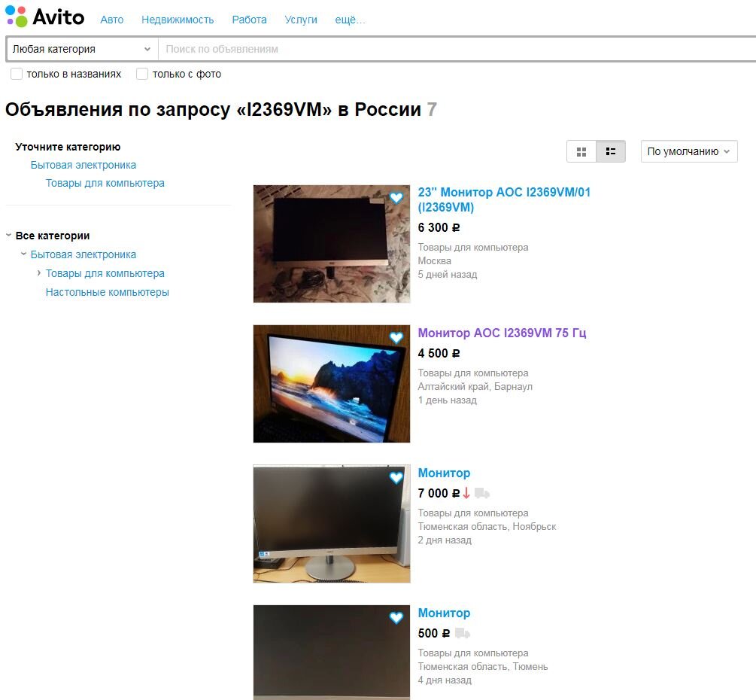Click delivery truck icon on 500 ₽ listing
Image resolution: width=756 pixels, height=700 pixels.
pos(463,633)
